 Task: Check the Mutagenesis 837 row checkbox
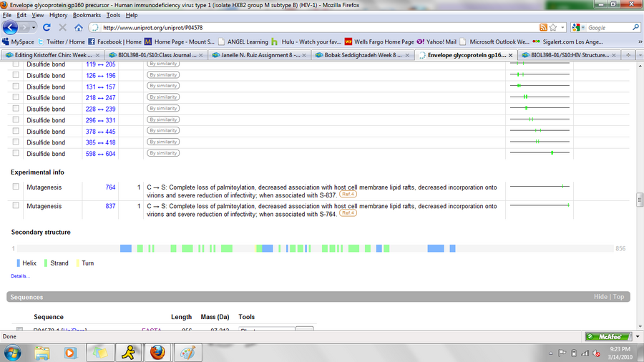[16, 206]
